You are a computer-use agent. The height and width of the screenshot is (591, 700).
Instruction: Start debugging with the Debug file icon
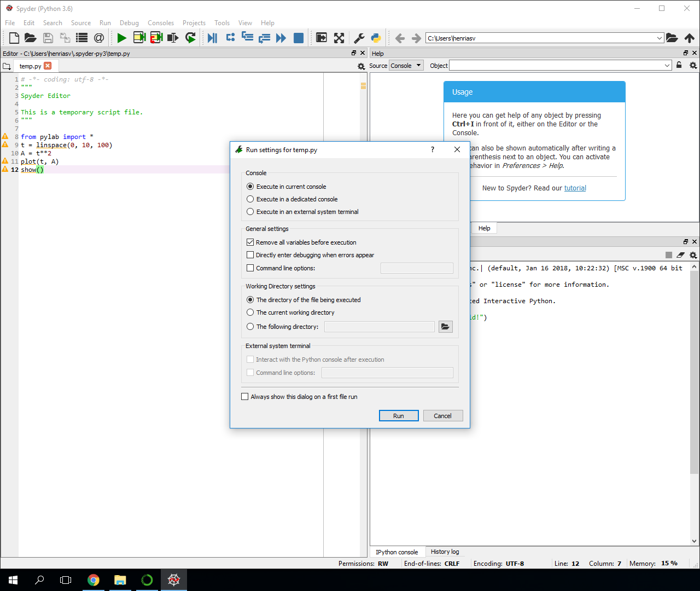[x=213, y=38]
